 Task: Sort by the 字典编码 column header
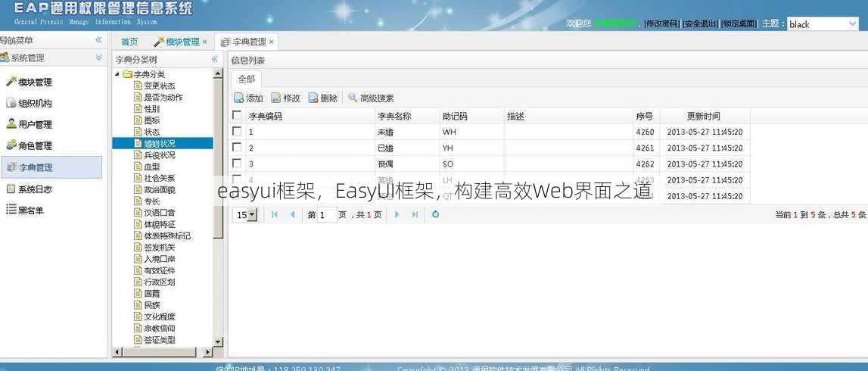(310, 116)
